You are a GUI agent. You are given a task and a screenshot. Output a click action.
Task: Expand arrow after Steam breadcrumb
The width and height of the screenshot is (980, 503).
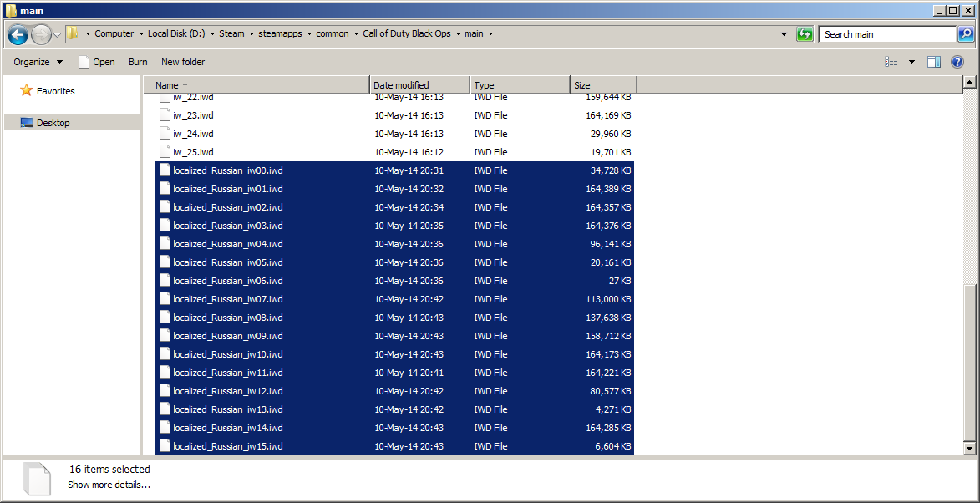251,33
